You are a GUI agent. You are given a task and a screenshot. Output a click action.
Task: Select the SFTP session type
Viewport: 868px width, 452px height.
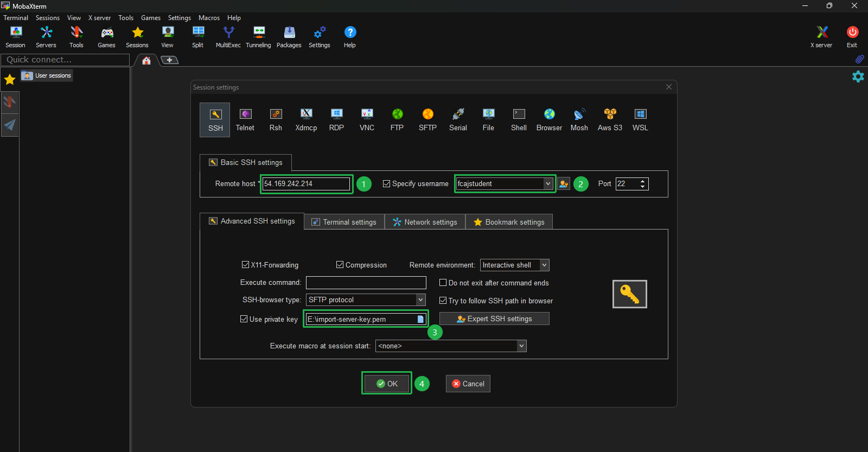(427, 120)
